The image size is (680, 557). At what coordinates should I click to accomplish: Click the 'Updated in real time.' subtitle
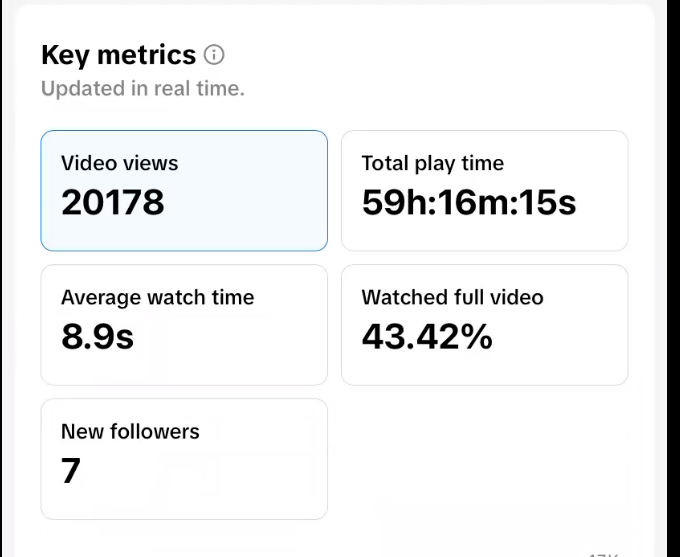143,88
